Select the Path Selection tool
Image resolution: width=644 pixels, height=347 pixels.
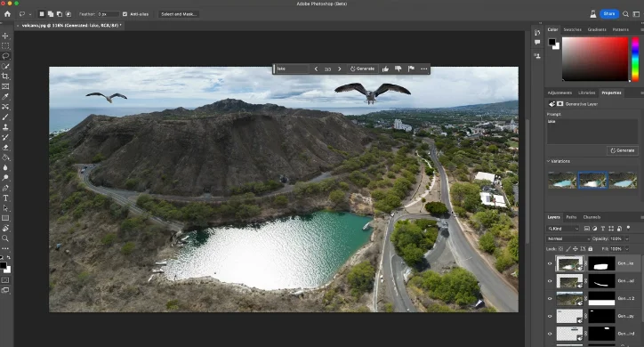(x=5, y=208)
